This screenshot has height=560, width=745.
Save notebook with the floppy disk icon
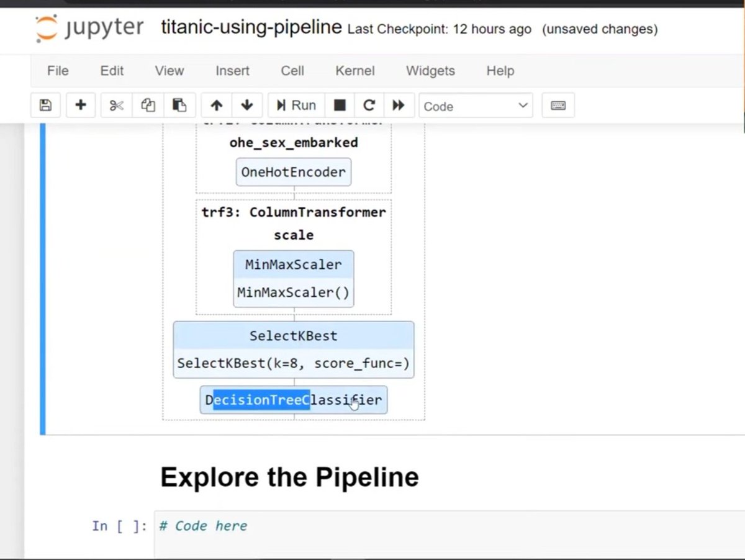(45, 106)
